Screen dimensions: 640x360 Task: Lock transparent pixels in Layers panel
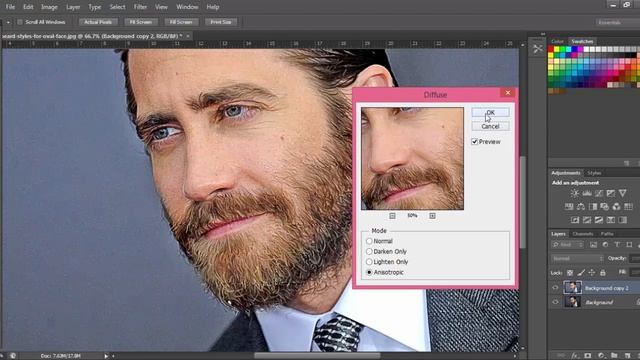[570, 273]
